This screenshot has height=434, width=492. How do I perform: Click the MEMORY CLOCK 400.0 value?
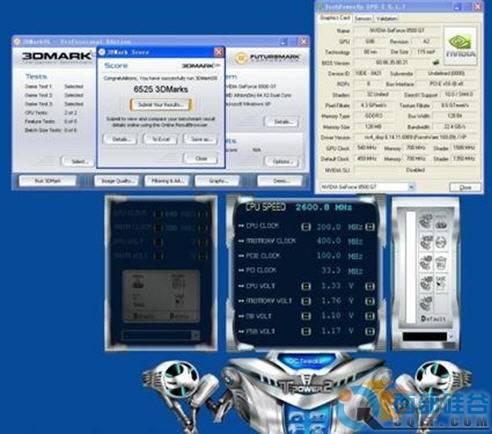point(328,241)
